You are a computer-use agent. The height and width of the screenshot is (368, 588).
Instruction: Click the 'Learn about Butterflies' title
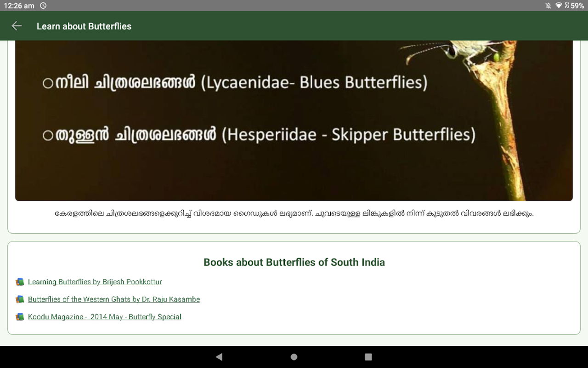[x=84, y=26]
